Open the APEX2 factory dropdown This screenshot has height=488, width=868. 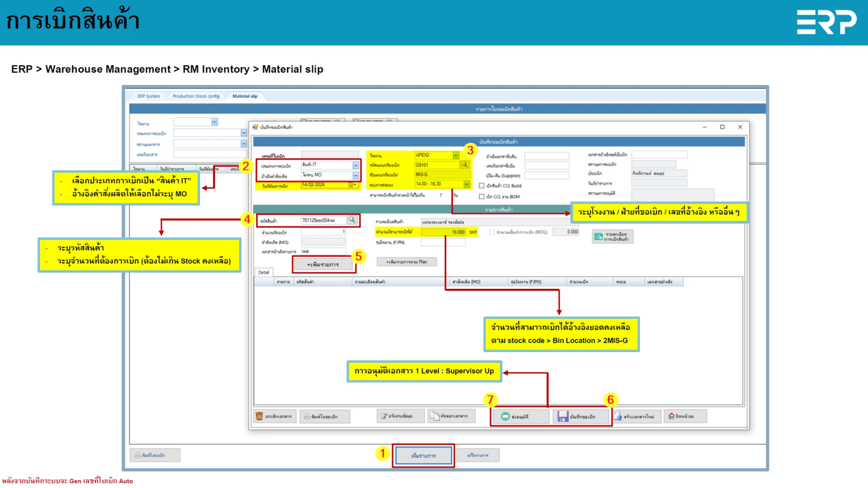[456, 155]
